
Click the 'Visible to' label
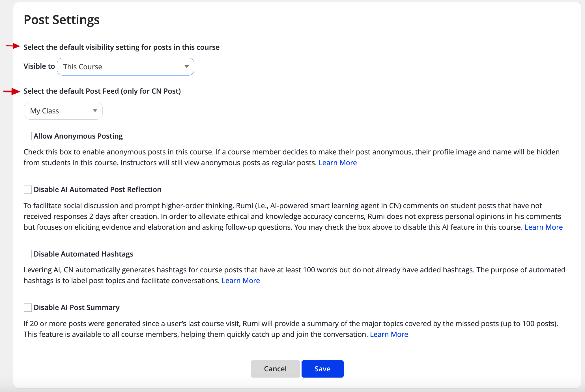(x=39, y=66)
